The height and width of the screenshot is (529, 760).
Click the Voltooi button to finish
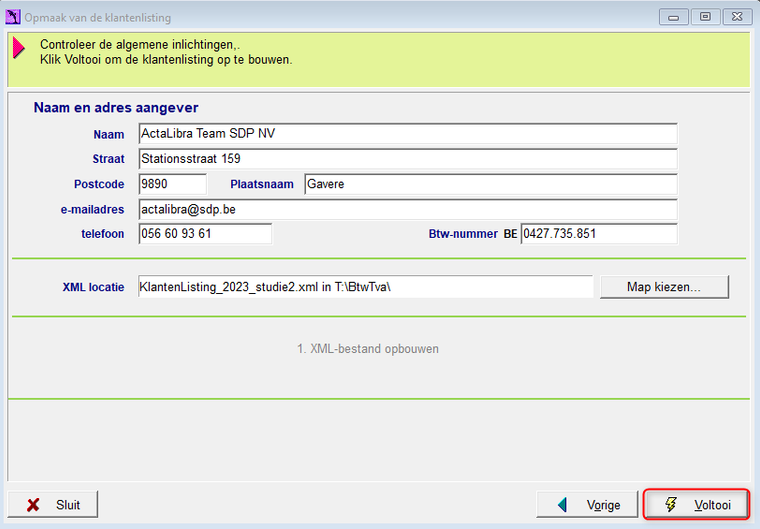(697, 504)
